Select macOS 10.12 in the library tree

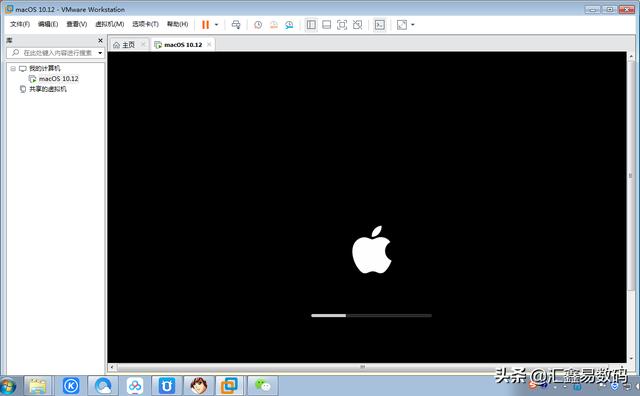58,78
